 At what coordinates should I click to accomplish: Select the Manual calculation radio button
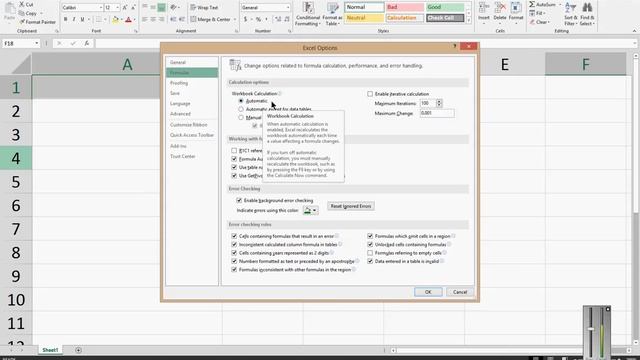[x=241, y=118]
